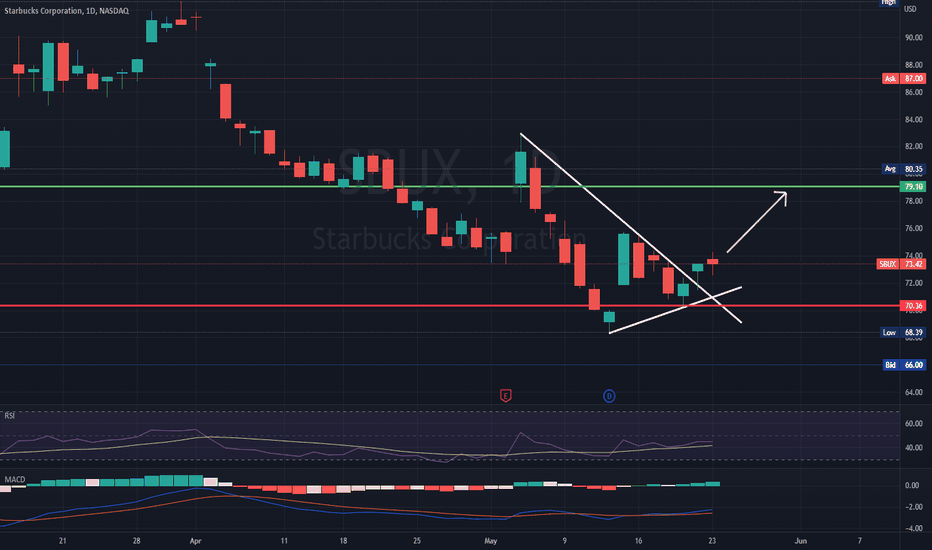Image resolution: width=932 pixels, height=550 pixels.
Task: Click the 90.00 price axis value
Action: coord(914,37)
